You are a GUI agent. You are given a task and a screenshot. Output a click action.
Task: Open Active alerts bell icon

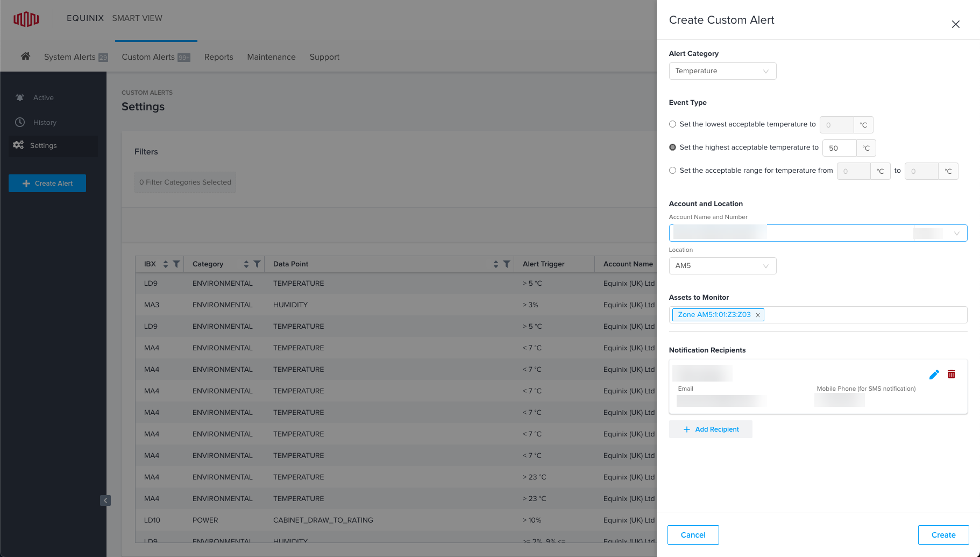pyautogui.click(x=20, y=97)
